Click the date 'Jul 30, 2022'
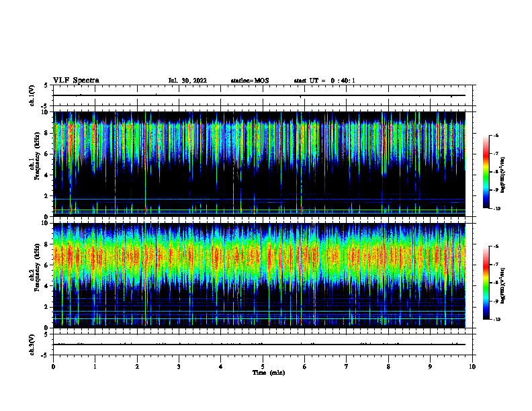The image size is (532, 411). [x=187, y=81]
